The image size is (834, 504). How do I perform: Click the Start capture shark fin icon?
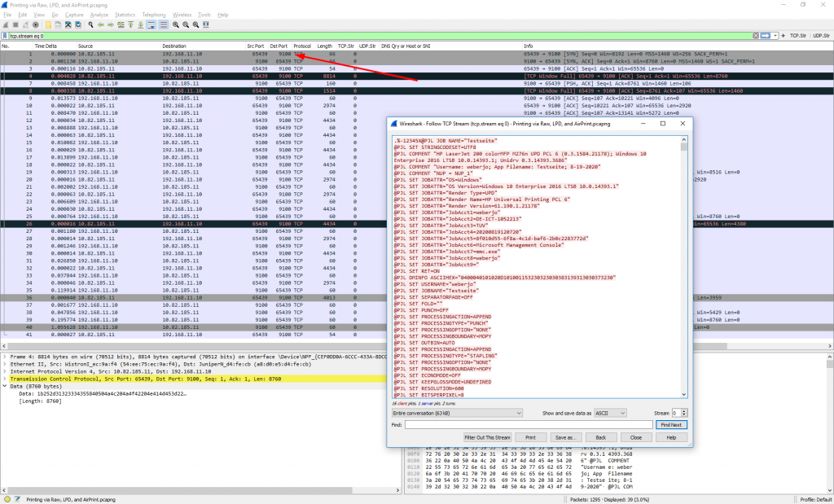[x=6, y=25]
